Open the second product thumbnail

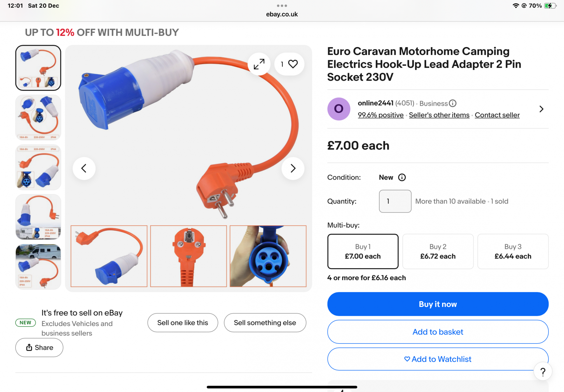[x=38, y=117]
